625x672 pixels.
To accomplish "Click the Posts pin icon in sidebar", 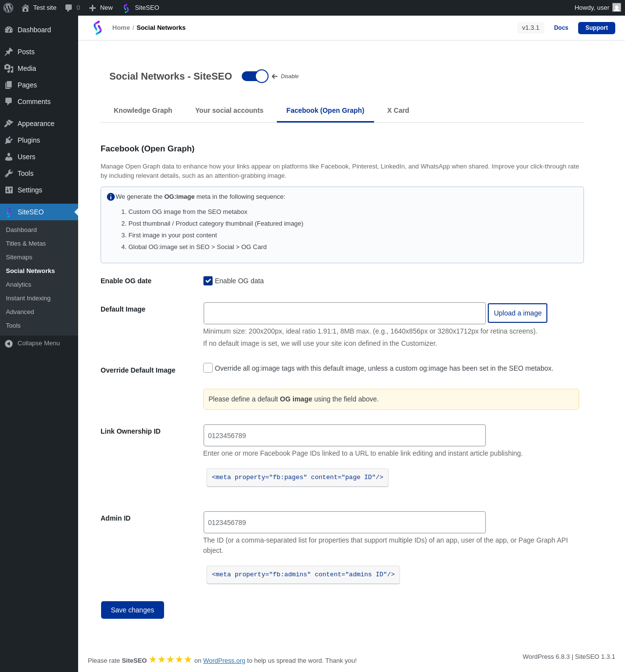I will pos(9,52).
